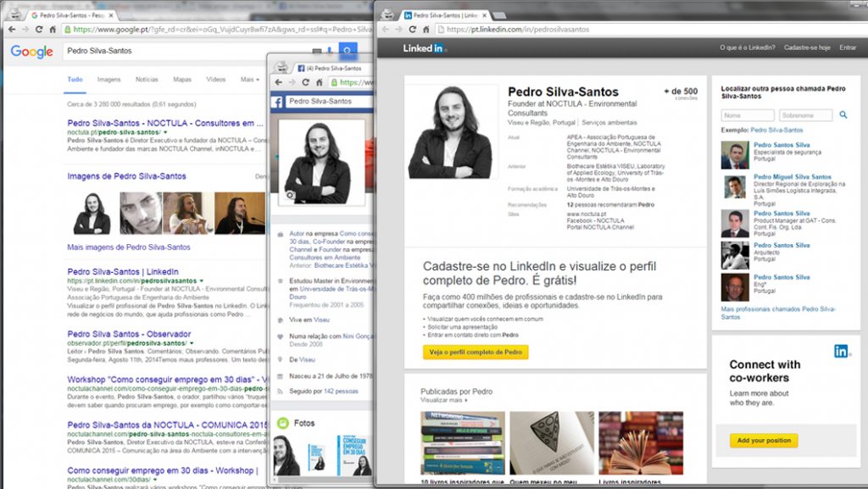Open 'Mais imagens de Pedro Silva-Santos' link
Screen dimensions: 868x489
[x=129, y=247]
